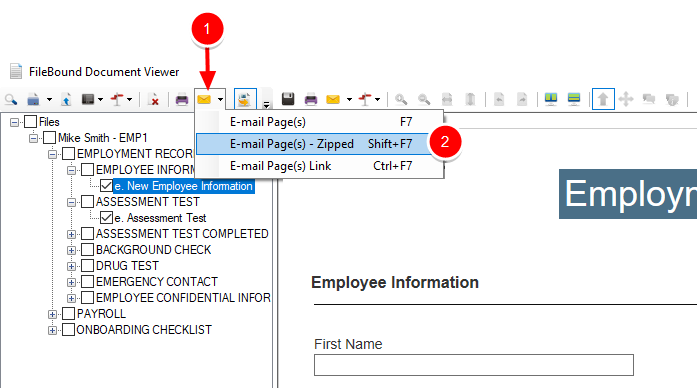Screen dimensions: 697x388
Task: Click the zoom in magnifier icon
Action: pos(401,99)
